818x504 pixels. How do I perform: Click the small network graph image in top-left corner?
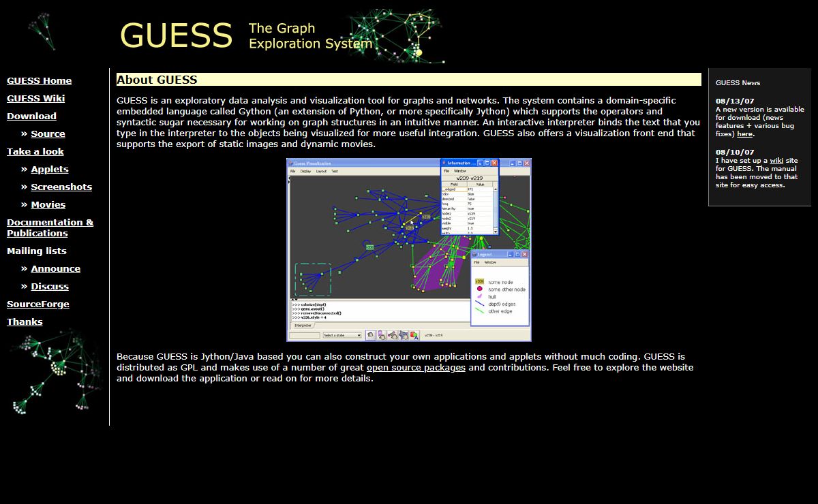click(x=42, y=31)
